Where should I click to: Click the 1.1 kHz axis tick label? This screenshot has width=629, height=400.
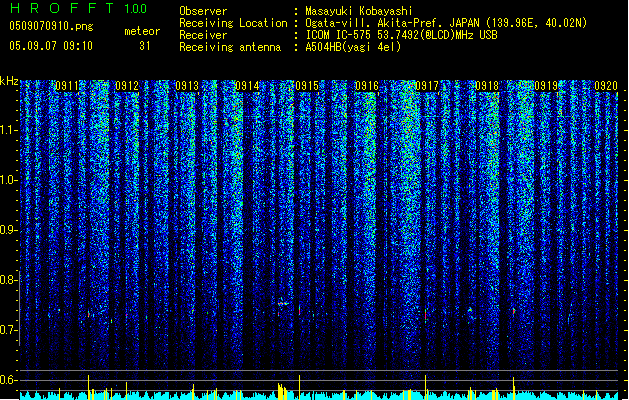pyautogui.click(x=9, y=130)
